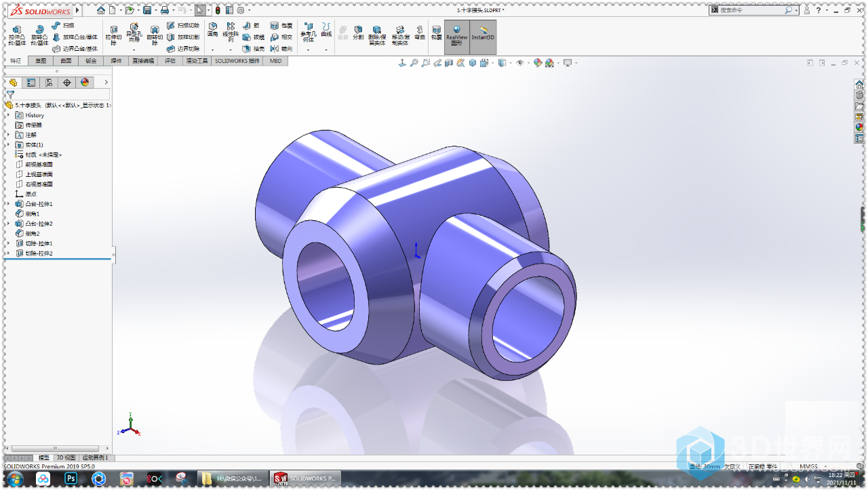Open the 钣金 sheet metal ribbon tab
The height and width of the screenshot is (490, 868).
coord(91,61)
